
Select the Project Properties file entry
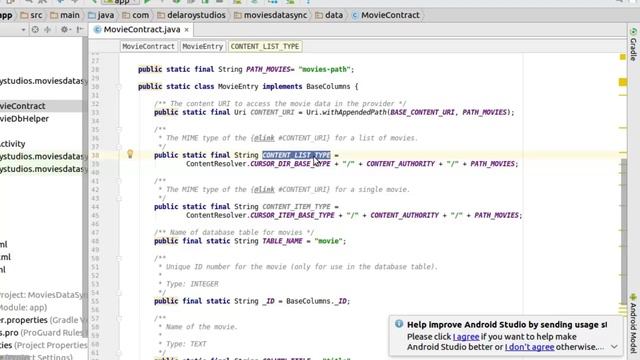click(44, 345)
